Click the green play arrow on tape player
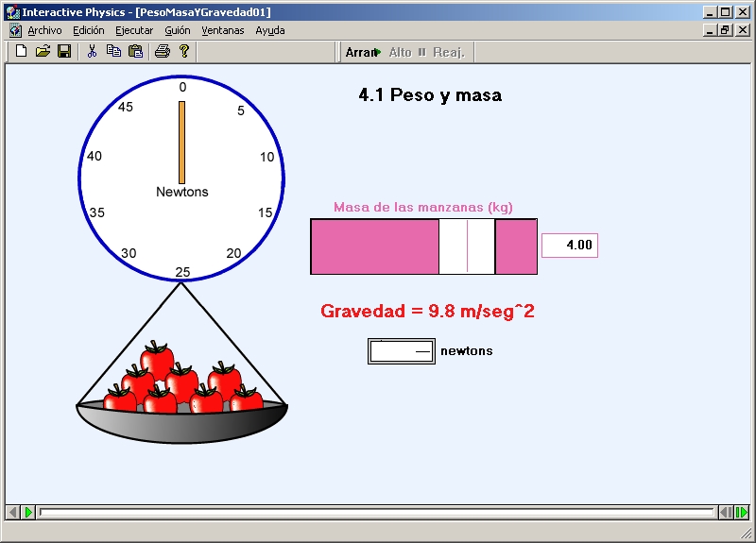The height and width of the screenshot is (543, 756). coord(28,512)
